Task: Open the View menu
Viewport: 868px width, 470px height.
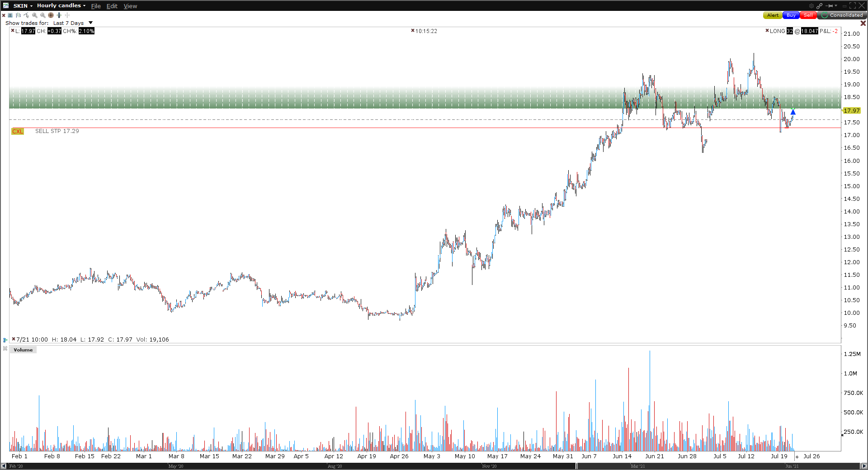Action: [130, 6]
